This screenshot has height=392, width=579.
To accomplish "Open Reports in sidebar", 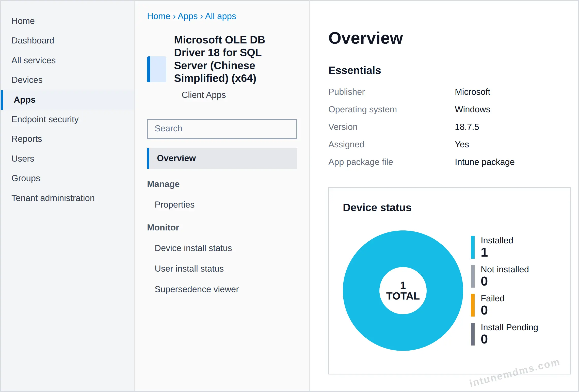I will click(x=27, y=139).
